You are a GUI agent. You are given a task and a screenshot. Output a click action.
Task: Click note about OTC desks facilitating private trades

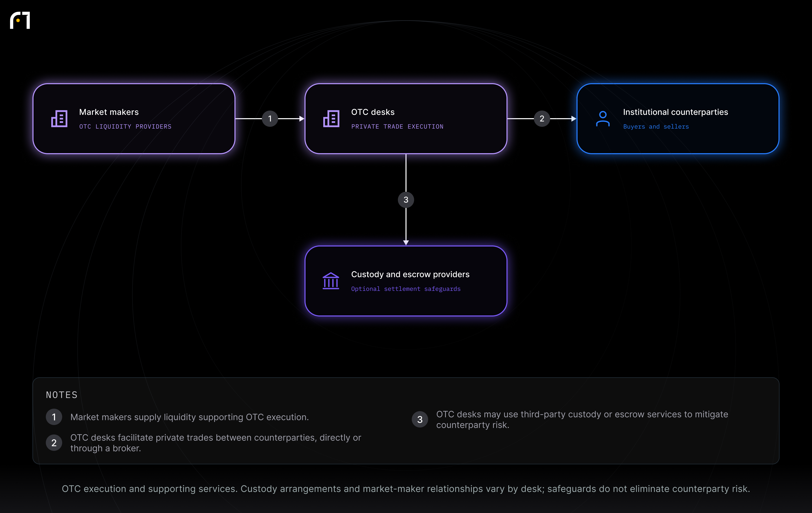tap(216, 443)
